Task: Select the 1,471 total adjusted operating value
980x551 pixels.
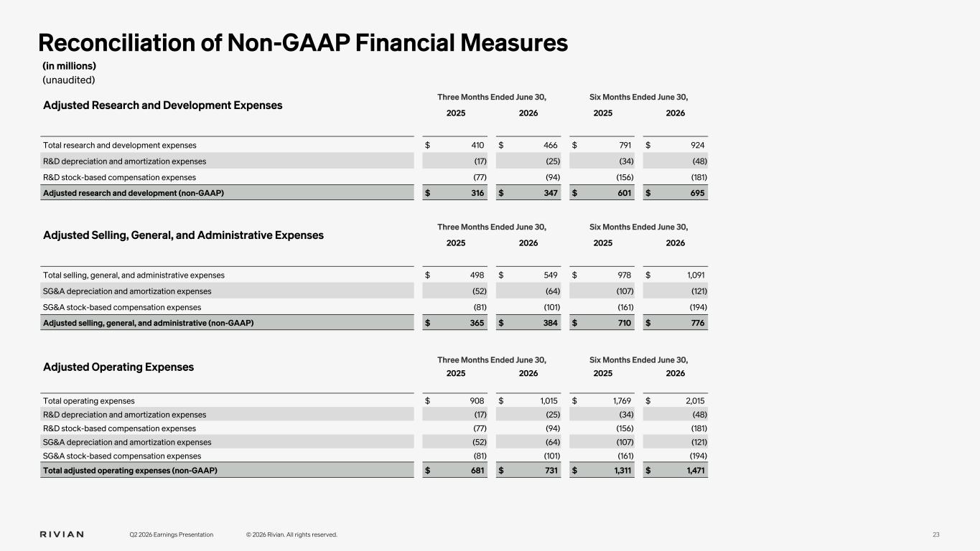Action: coord(694,471)
